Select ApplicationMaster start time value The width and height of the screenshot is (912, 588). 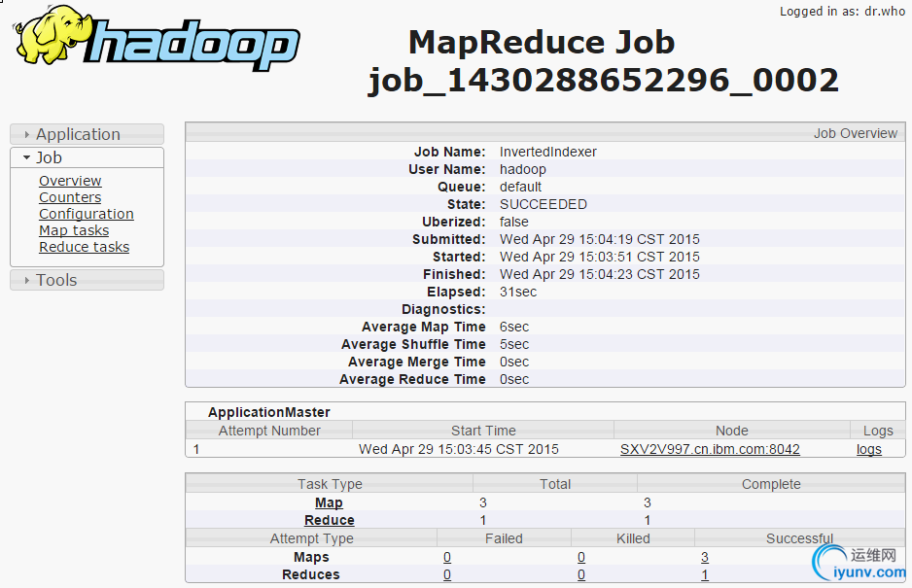click(458, 449)
